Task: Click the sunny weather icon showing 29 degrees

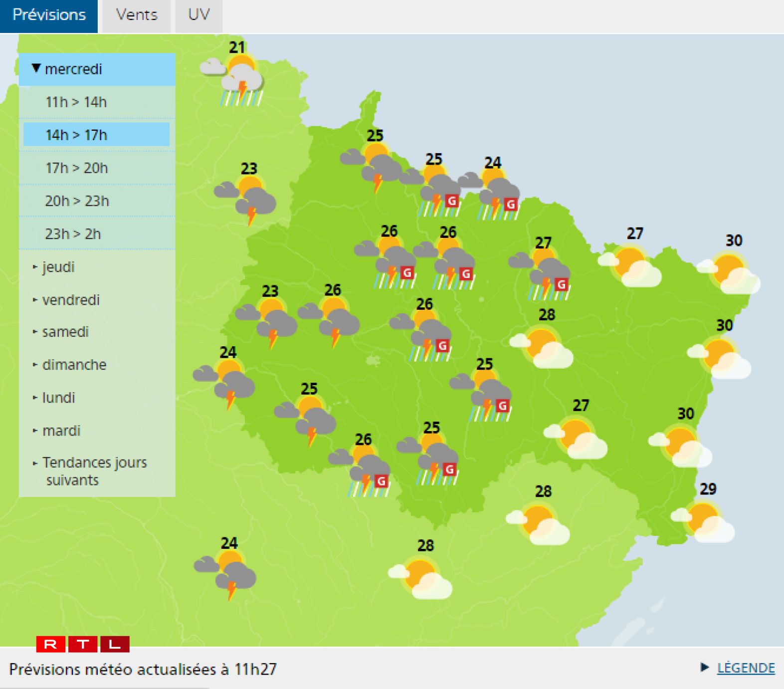Action: point(704,520)
